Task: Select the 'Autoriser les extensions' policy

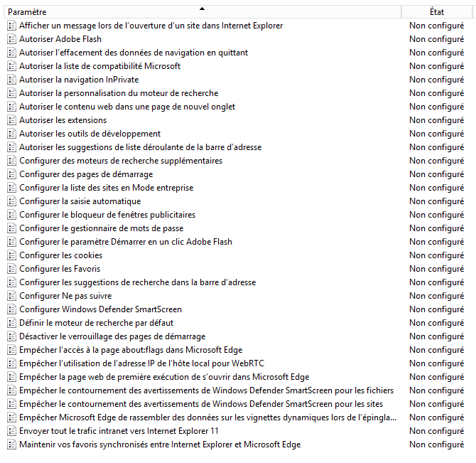Action: (63, 120)
